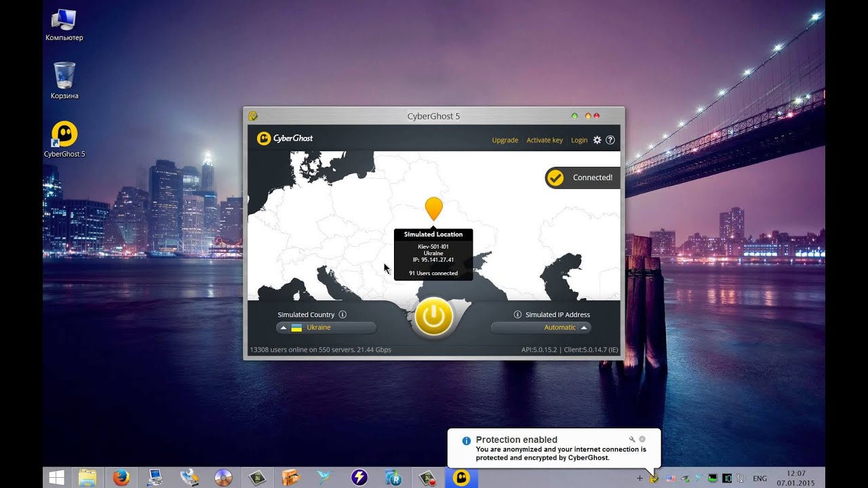Image resolution: width=868 pixels, height=488 pixels.
Task: Click the arrow left of Ukraine flag
Action: click(283, 327)
